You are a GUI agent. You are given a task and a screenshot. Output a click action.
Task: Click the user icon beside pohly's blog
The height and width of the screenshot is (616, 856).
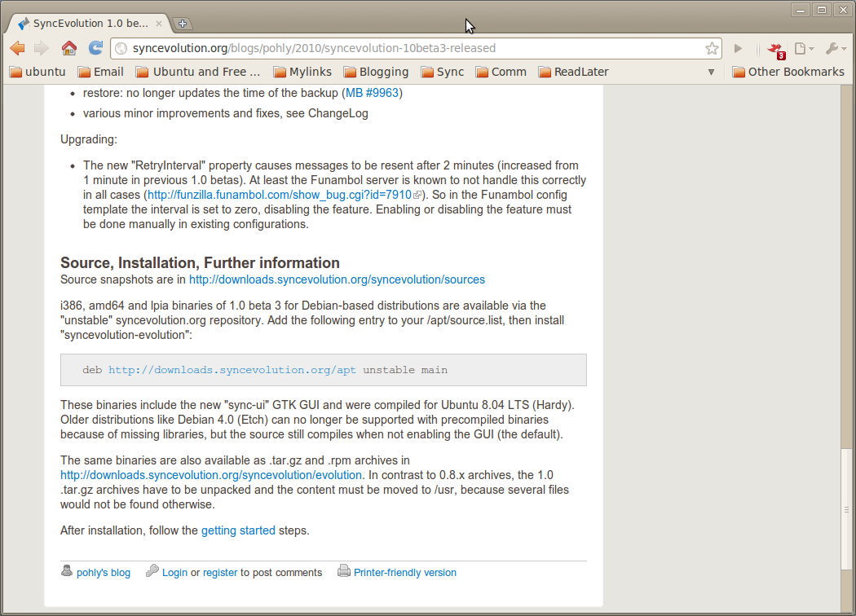click(x=67, y=570)
